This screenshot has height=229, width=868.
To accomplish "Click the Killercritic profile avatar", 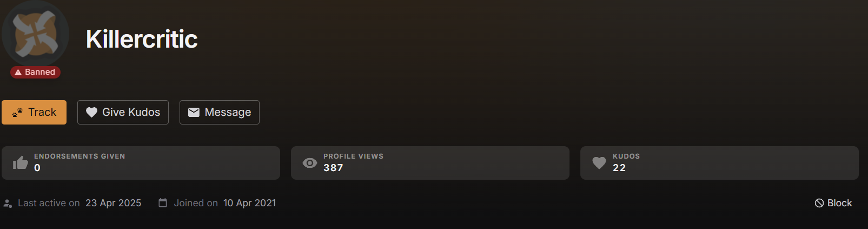I will (x=36, y=34).
